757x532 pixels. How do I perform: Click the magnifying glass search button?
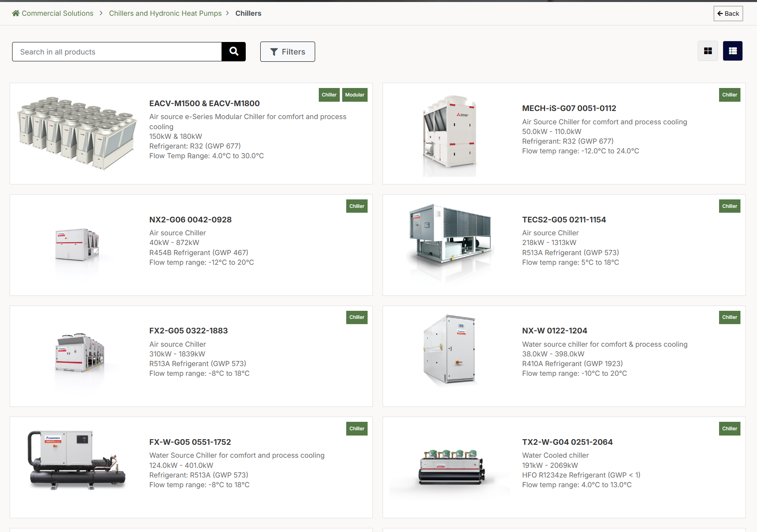(x=234, y=52)
